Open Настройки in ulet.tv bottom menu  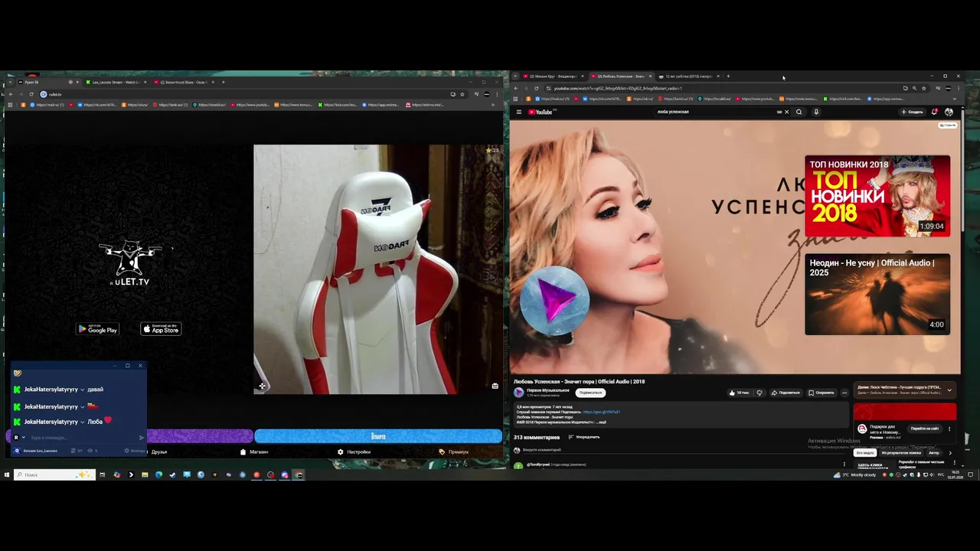(x=354, y=452)
